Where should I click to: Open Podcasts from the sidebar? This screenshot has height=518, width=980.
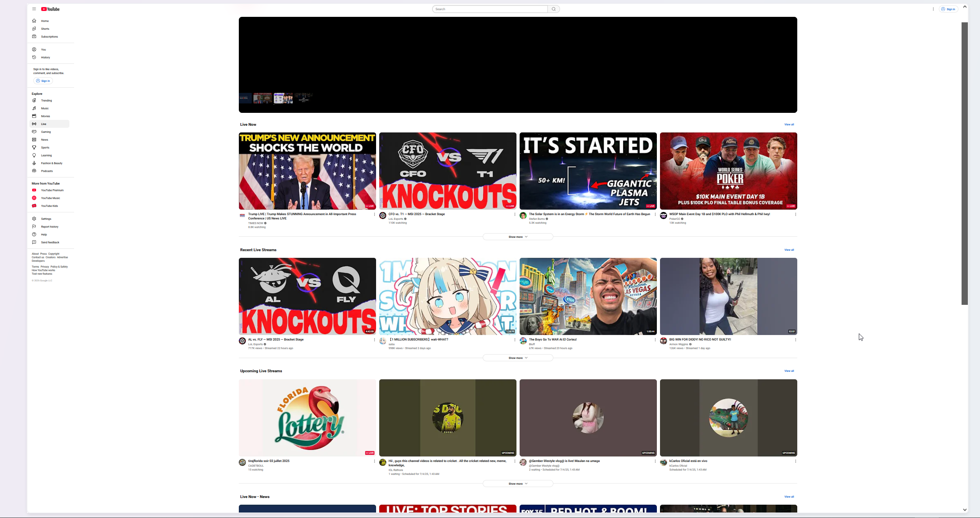47,171
